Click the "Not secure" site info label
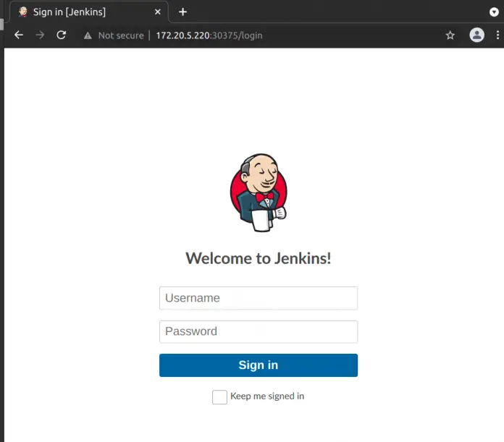Viewport: 504px width, 442px height. (120, 35)
